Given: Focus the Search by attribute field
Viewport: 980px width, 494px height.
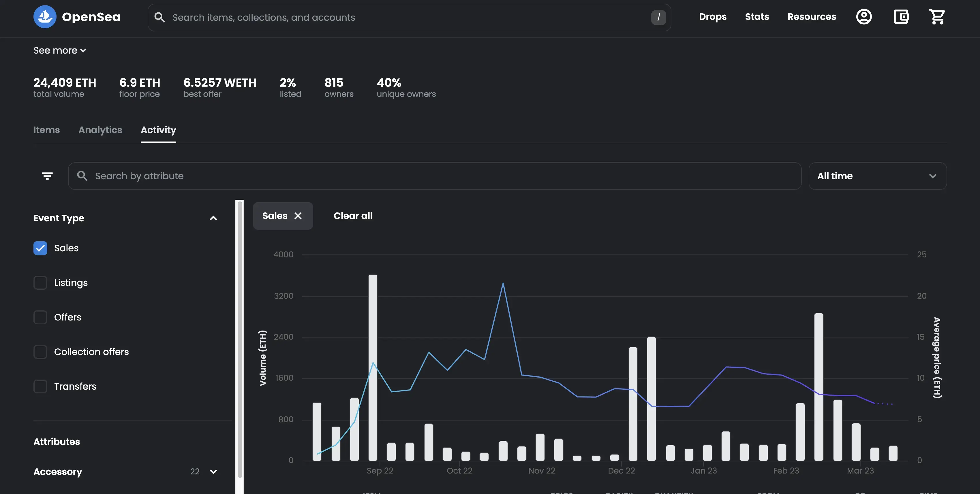Looking at the screenshot, I should point(434,176).
